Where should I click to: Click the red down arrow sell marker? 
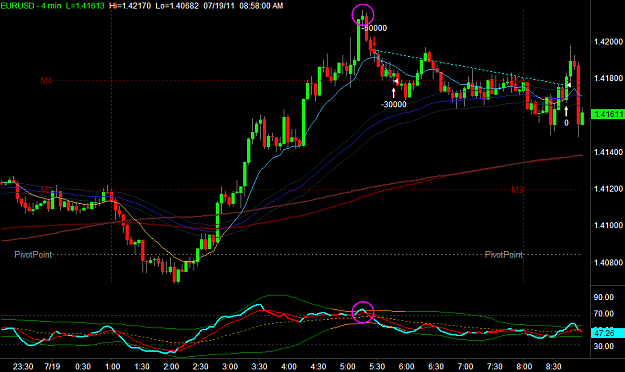pyautogui.click(x=374, y=43)
